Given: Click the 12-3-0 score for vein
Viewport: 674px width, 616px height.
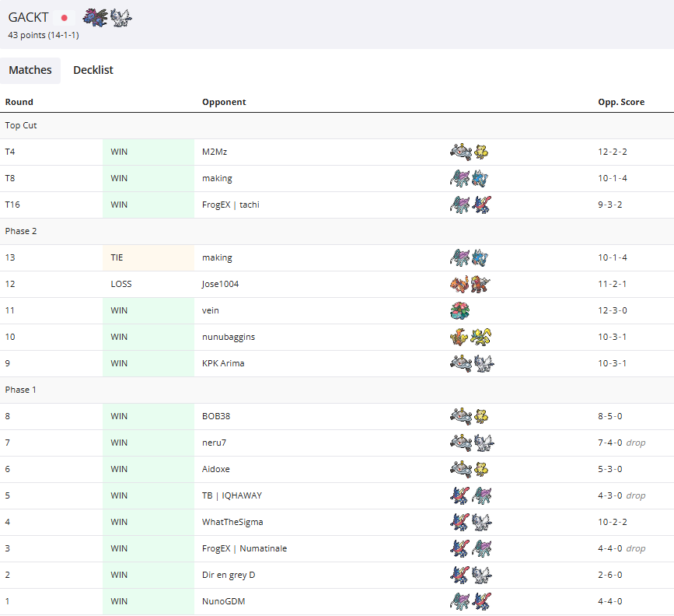Looking at the screenshot, I should coord(613,310).
